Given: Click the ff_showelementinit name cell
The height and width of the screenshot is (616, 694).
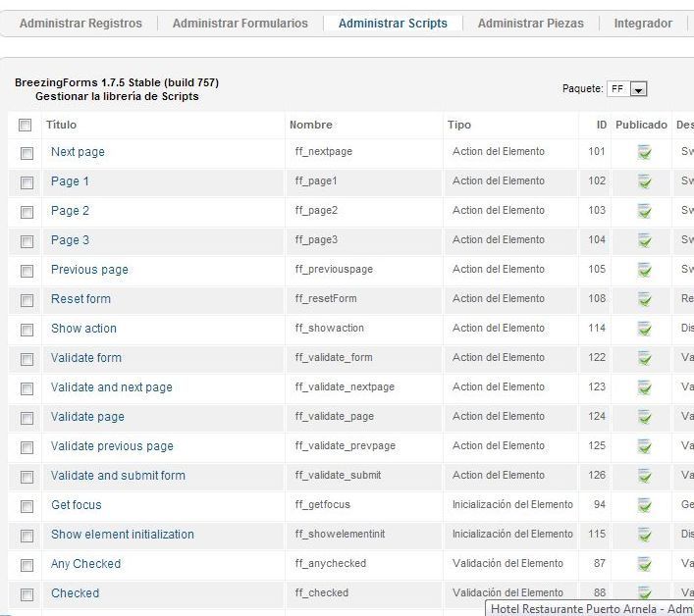Looking at the screenshot, I should pos(340,535).
